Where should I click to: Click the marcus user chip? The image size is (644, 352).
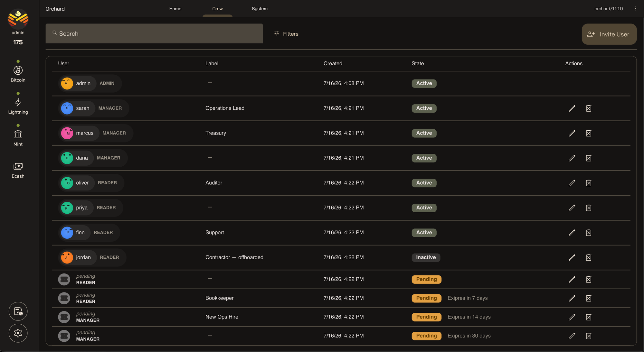[96, 133]
